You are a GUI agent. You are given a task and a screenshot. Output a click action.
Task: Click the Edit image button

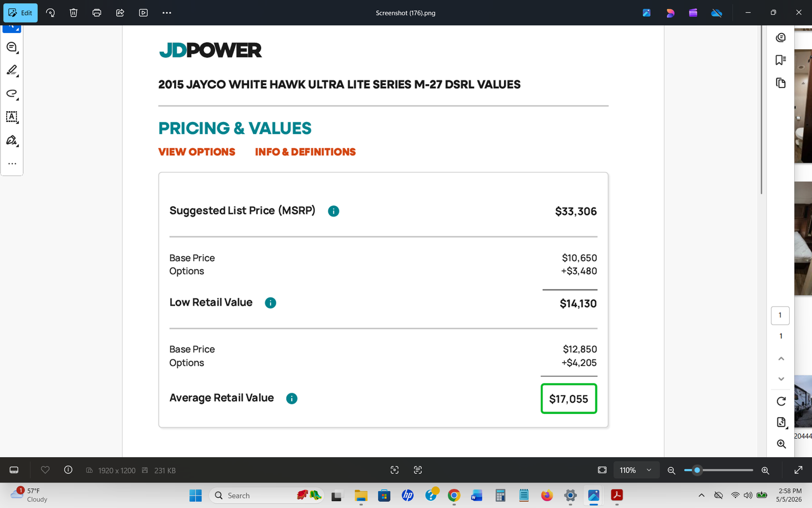click(20, 13)
